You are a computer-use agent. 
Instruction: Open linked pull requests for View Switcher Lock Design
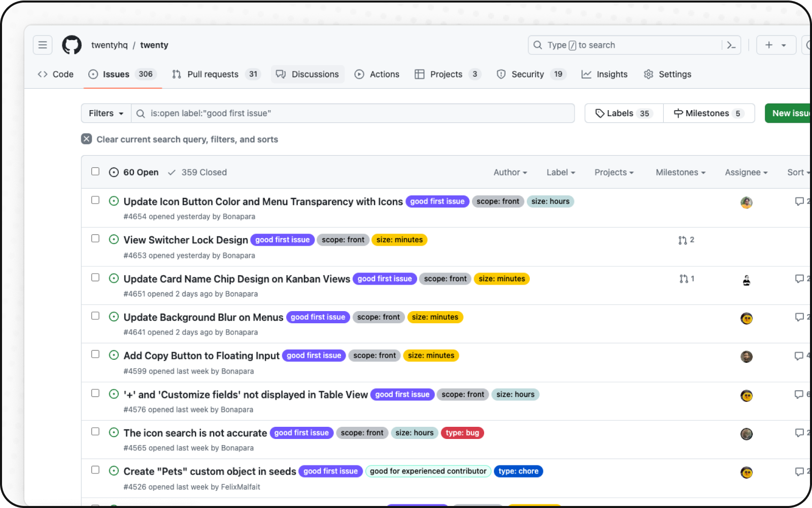click(686, 240)
